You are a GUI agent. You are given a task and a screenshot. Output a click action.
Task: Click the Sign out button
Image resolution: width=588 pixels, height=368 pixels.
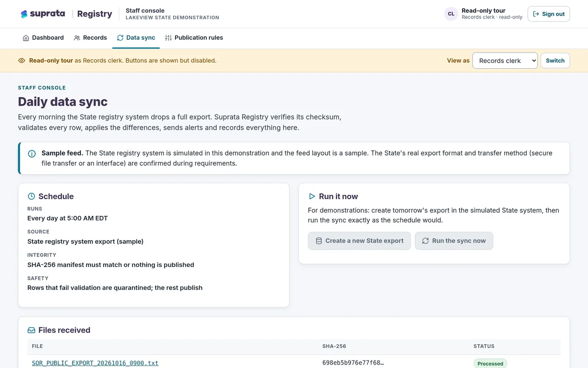point(548,14)
